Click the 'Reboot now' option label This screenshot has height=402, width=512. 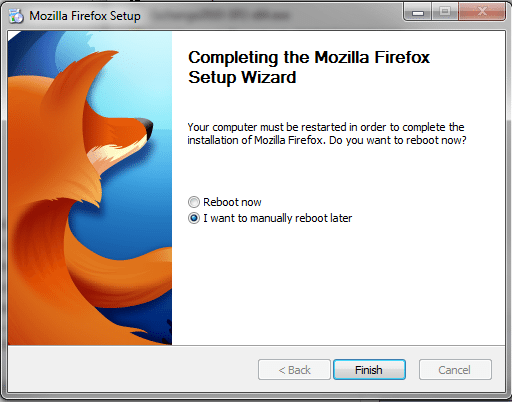[x=232, y=202]
